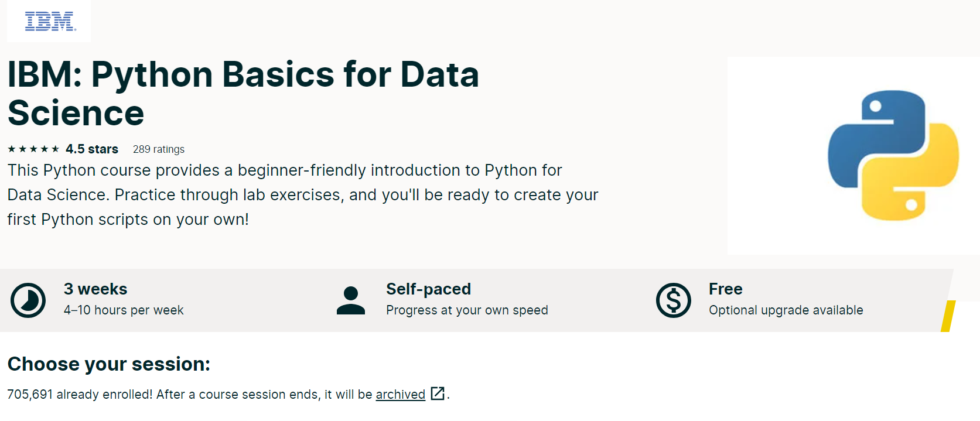Click the Free price label
Screen dimensions: 980x421
[x=725, y=289]
